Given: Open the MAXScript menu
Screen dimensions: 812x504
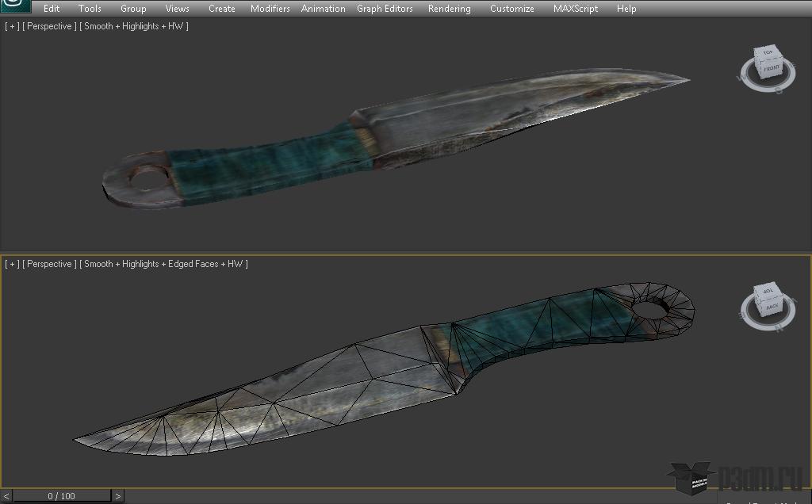Looking at the screenshot, I should (576, 8).
